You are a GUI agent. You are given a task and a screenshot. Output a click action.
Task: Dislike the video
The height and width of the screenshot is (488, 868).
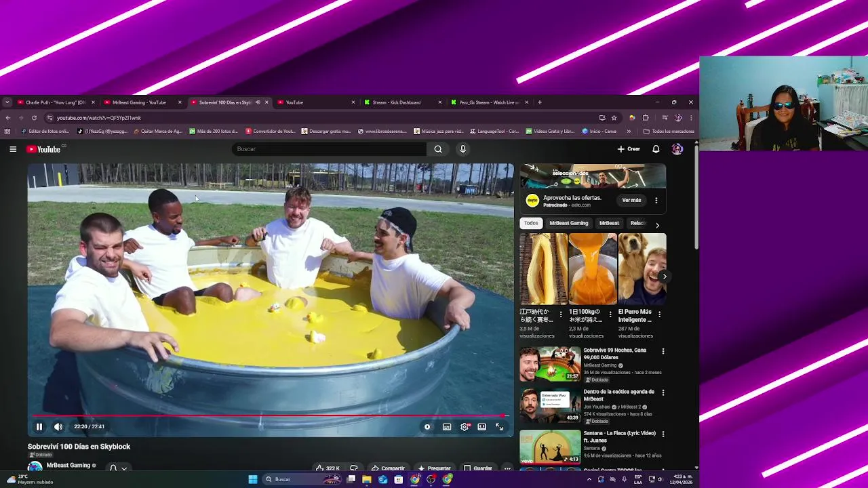[x=353, y=468]
